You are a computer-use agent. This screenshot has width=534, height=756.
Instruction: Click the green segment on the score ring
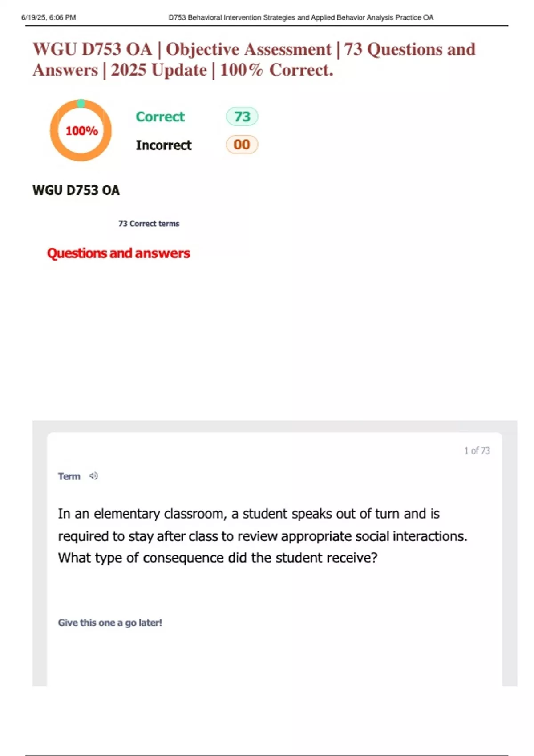click(x=81, y=104)
